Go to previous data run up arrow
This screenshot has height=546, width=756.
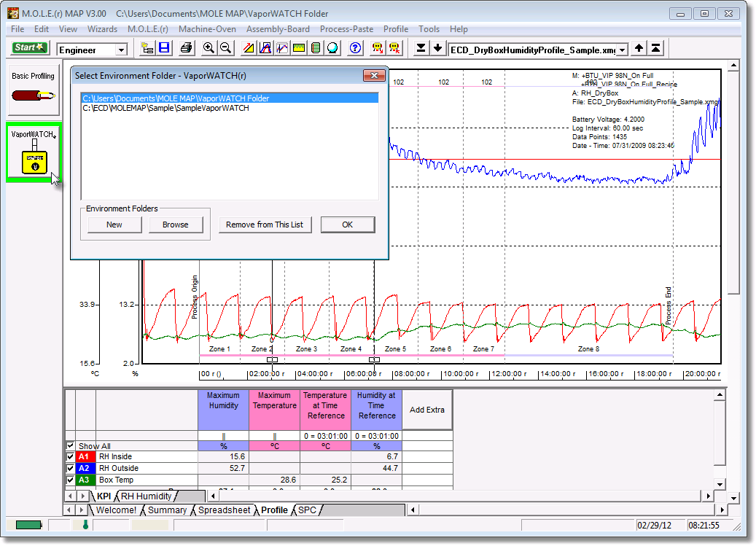(639, 48)
